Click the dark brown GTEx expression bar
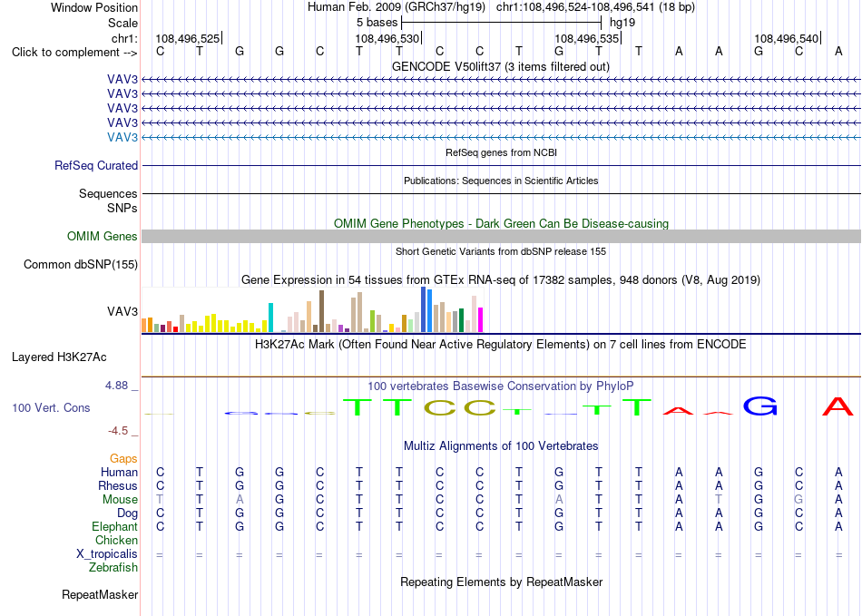This screenshot has width=862, height=616. pyautogui.click(x=321, y=311)
